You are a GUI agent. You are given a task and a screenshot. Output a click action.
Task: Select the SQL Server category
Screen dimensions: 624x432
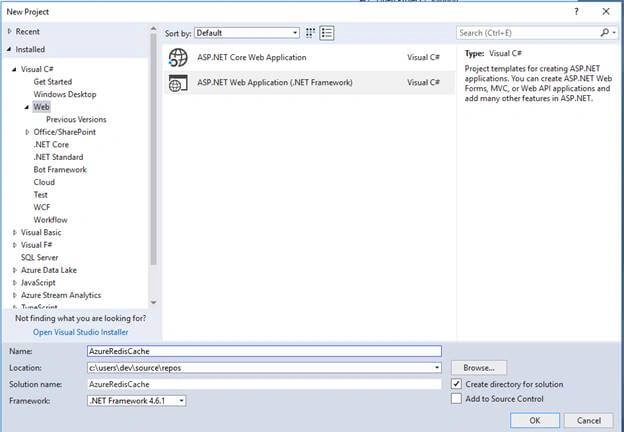tap(39, 257)
